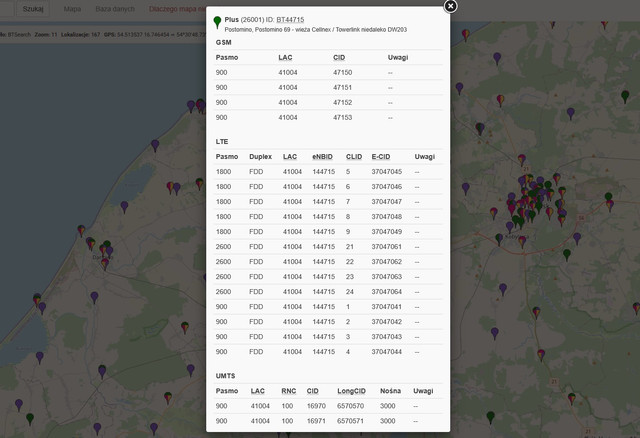
Task: Select E-CID value 37047046
Action: [x=387, y=187]
